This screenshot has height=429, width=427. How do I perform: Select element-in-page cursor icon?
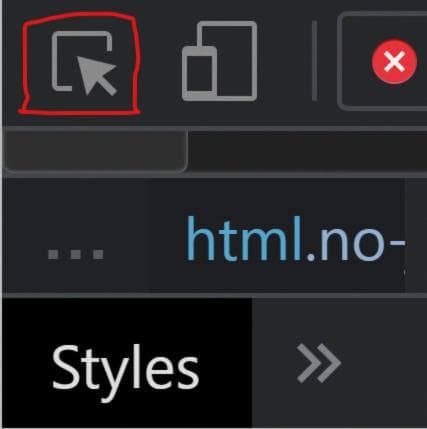coord(84,62)
